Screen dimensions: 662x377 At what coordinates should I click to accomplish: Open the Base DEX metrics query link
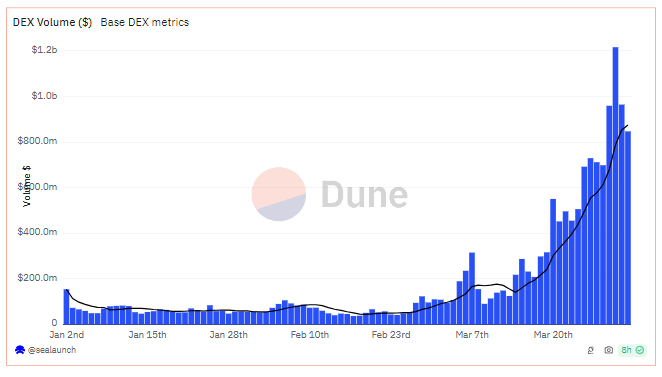click(x=145, y=22)
